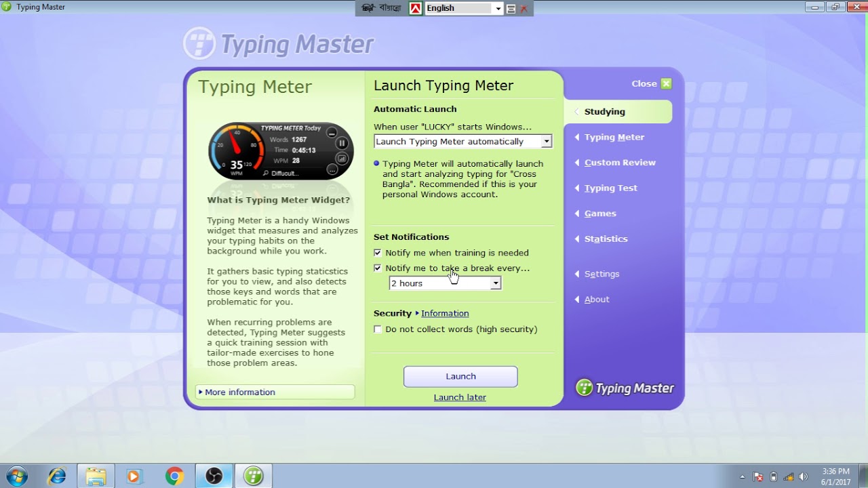Image resolution: width=868 pixels, height=488 pixels.
Task: Open the Windows Start menu
Action: [x=16, y=476]
